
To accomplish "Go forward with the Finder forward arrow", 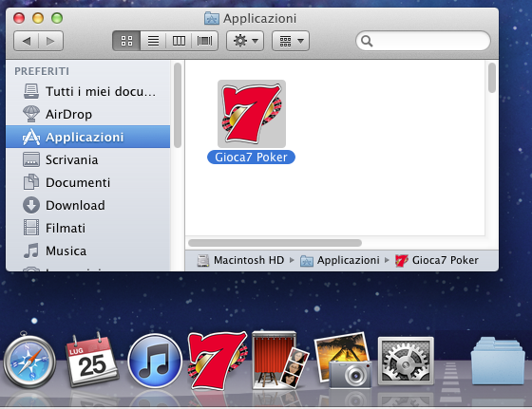I will pyautogui.click(x=51, y=41).
